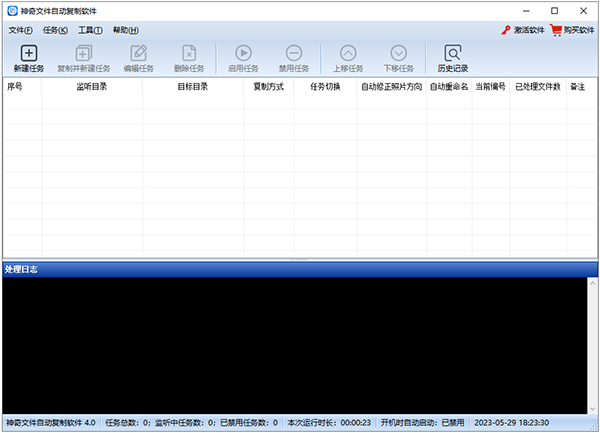Click the 删除任务 (Delete Task) icon
Viewport: 600px width, 433px height.
point(188,53)
